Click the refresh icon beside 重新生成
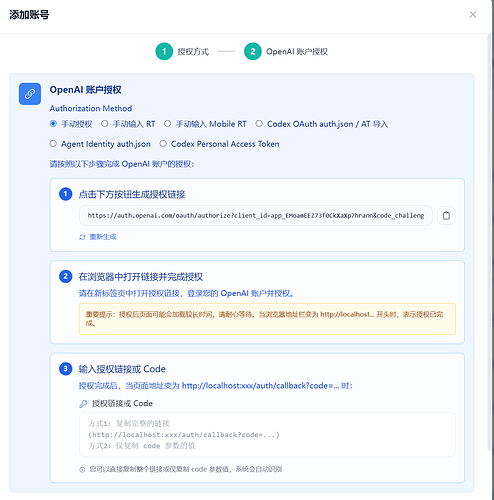 click(82, 237)
